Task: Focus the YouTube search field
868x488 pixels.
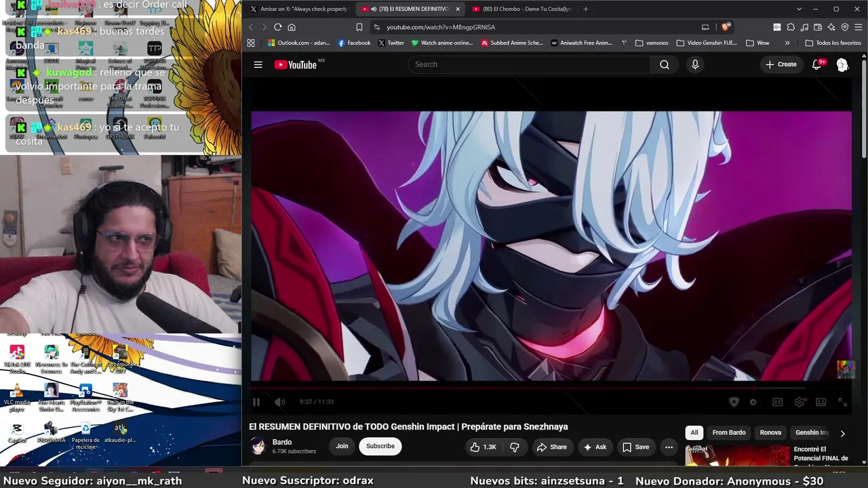Action: tap(529, 64)
